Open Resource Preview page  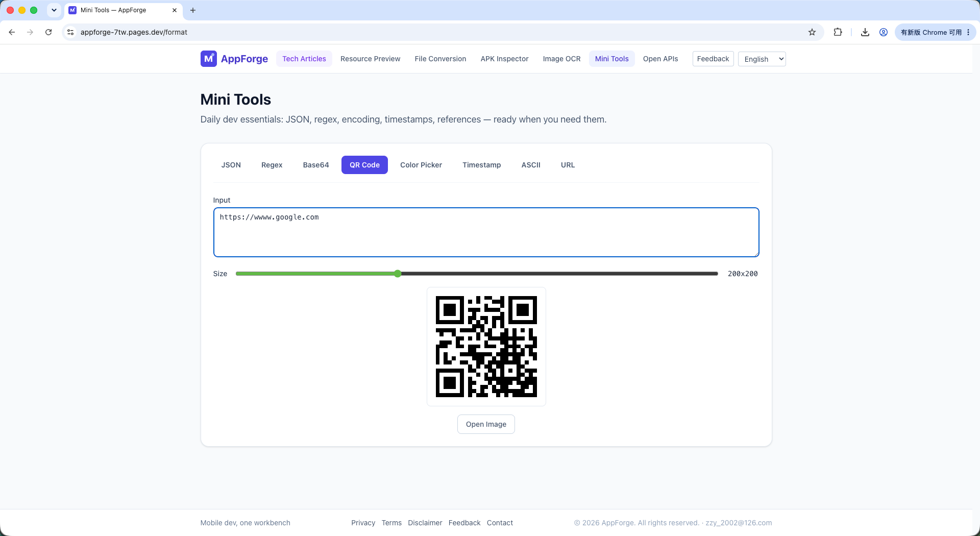point(370,59)
